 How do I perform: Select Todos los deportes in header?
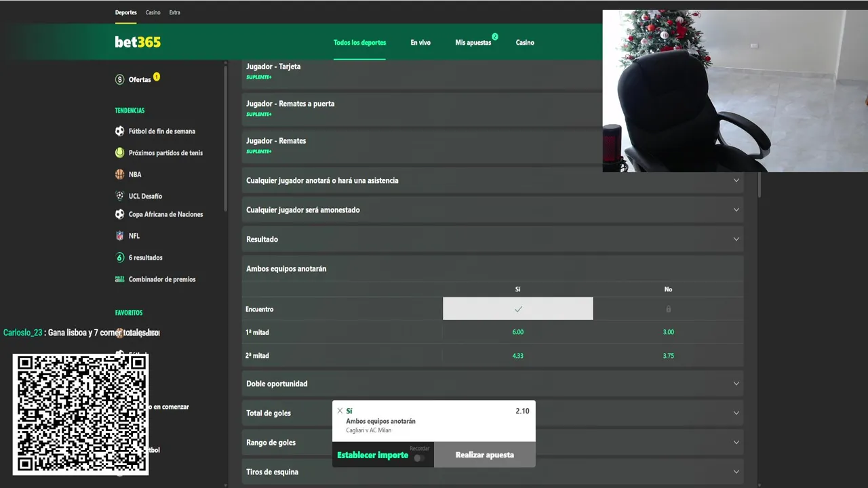point(359,43)
